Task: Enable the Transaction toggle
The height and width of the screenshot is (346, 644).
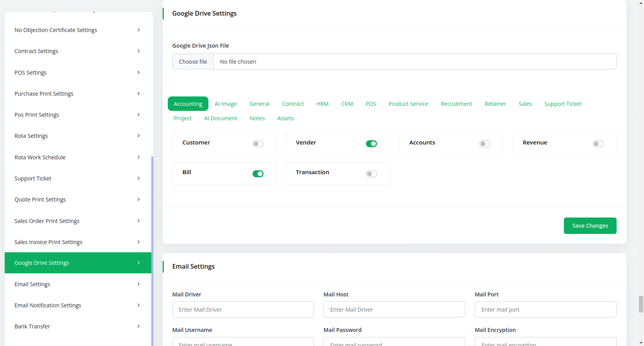Action: coord(371,174)
